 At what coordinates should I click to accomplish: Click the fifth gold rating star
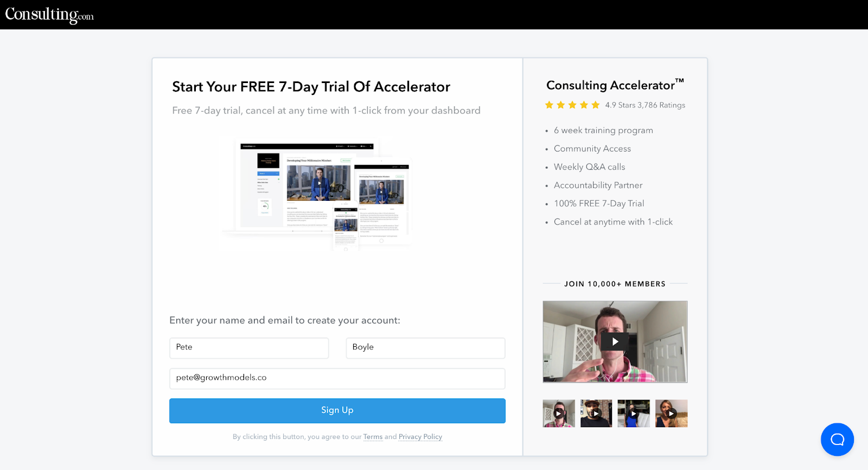(x=595, y=105)
